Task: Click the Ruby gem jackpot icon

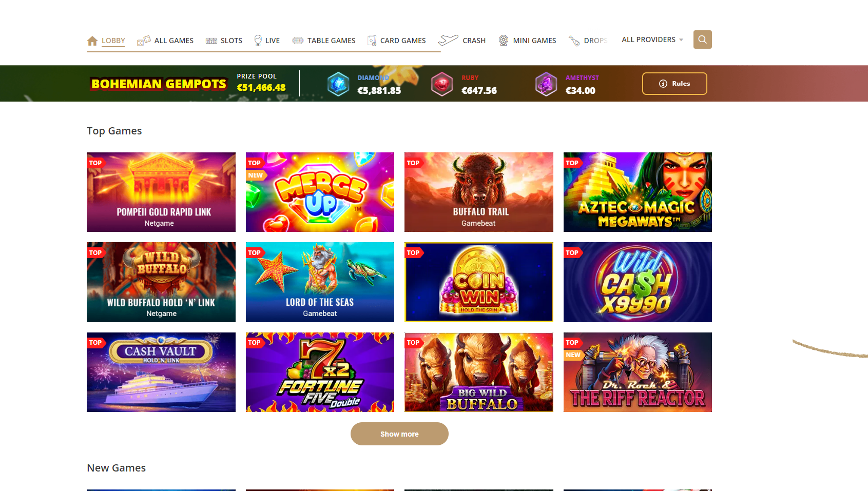Action: pos(442,84)
